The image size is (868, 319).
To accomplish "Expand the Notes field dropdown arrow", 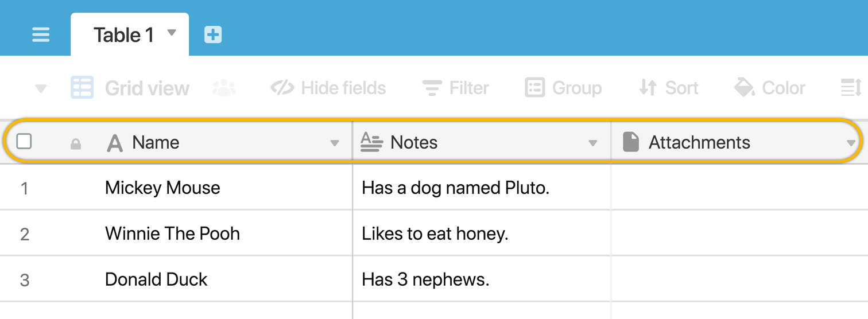I will point(593,143).
